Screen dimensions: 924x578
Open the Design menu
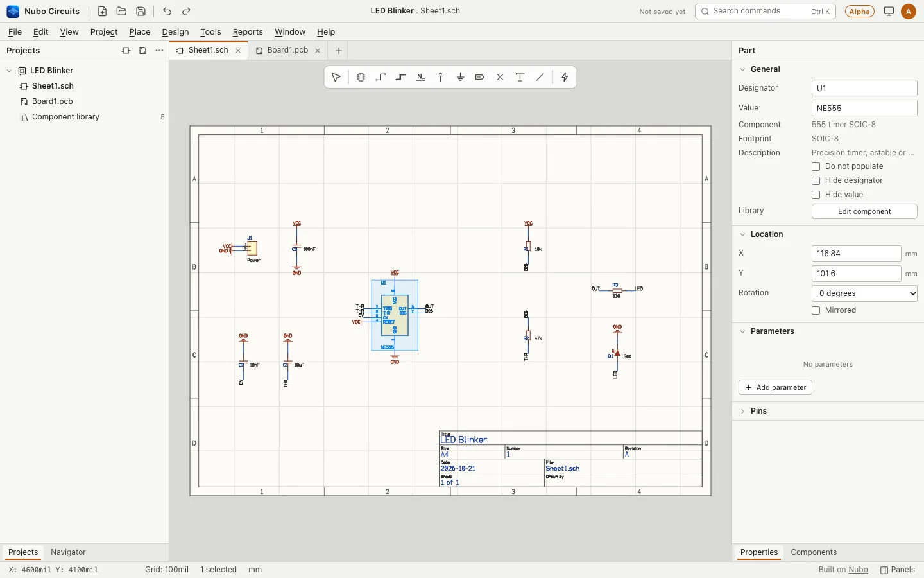[x=175, y=32]
